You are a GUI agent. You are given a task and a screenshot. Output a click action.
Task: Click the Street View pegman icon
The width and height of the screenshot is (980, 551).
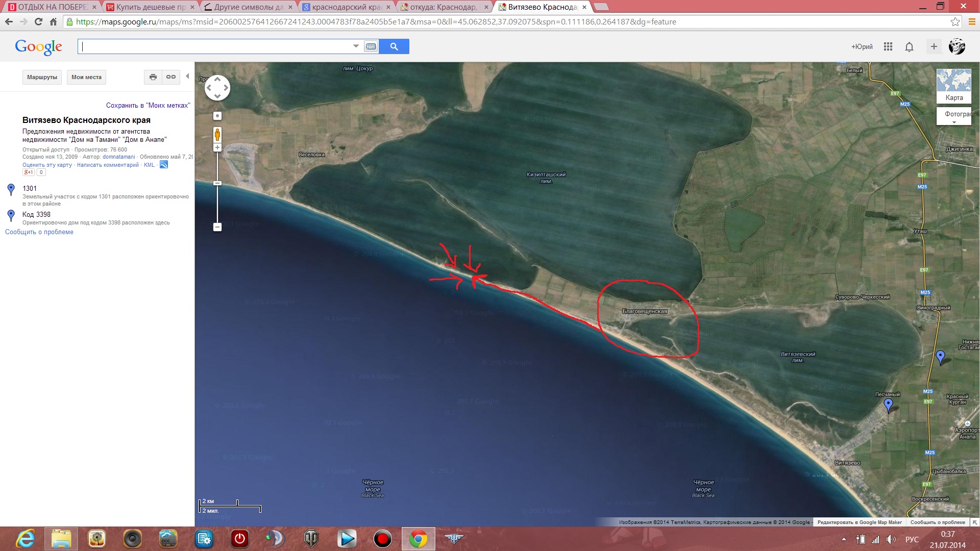pos(217,135)
